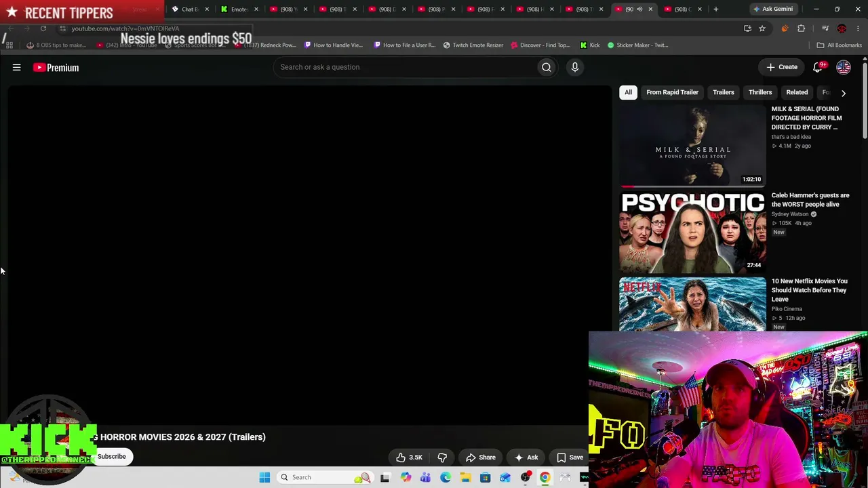Share the video
This screenshot has width=868, height=488.
(480, 457)
